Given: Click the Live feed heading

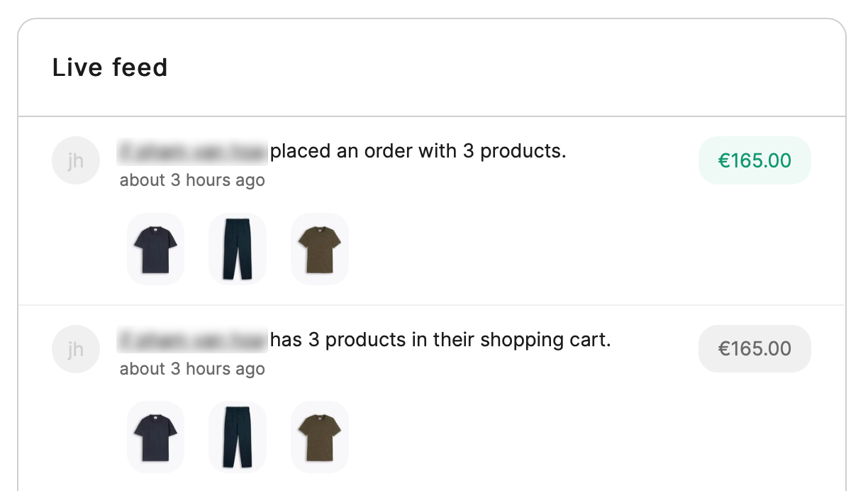Looking at the screenshot, I should 111,67.
